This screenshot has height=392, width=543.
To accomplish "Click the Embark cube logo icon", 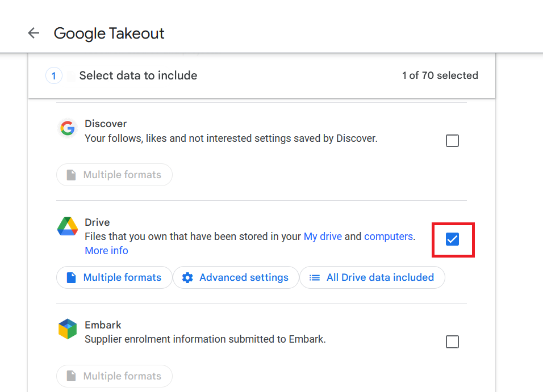I will point(68,328).
